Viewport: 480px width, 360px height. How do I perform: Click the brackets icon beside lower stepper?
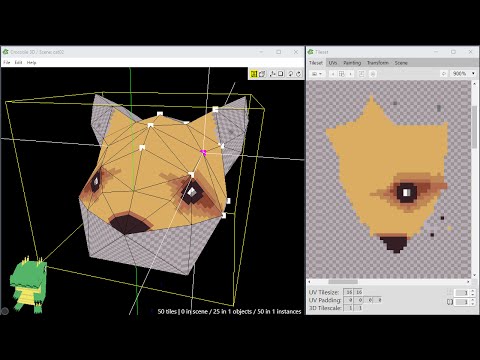[x=450, y=302]
